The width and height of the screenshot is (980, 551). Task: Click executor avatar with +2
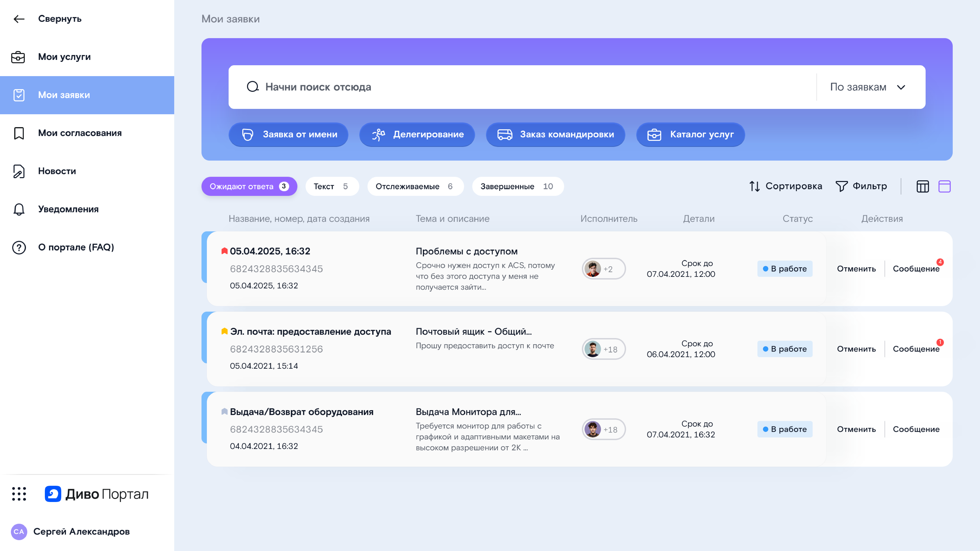pos(592,269)
